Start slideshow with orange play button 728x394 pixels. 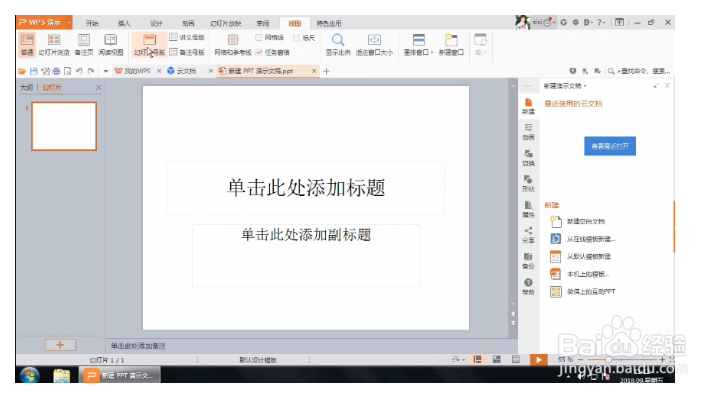click(x=539, y=359)
